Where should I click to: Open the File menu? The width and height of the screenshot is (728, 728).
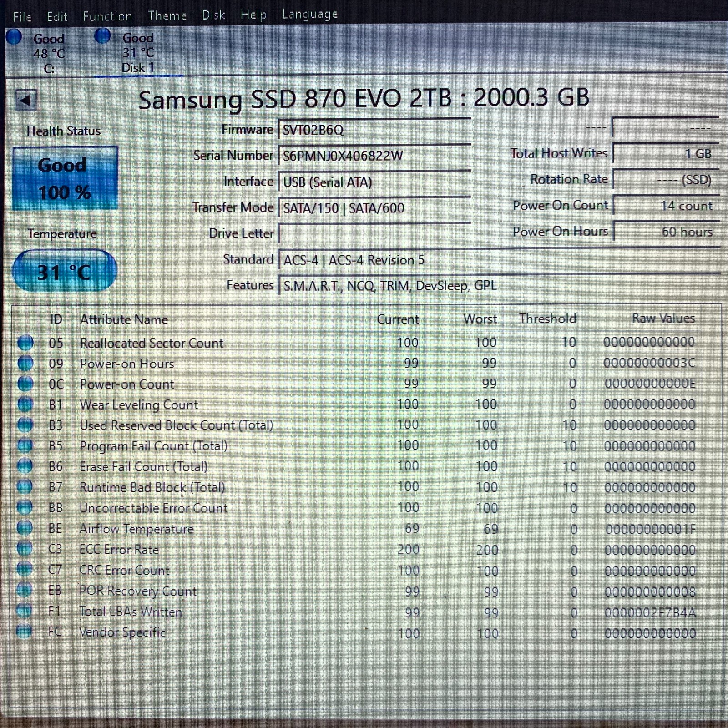[22, 17]
